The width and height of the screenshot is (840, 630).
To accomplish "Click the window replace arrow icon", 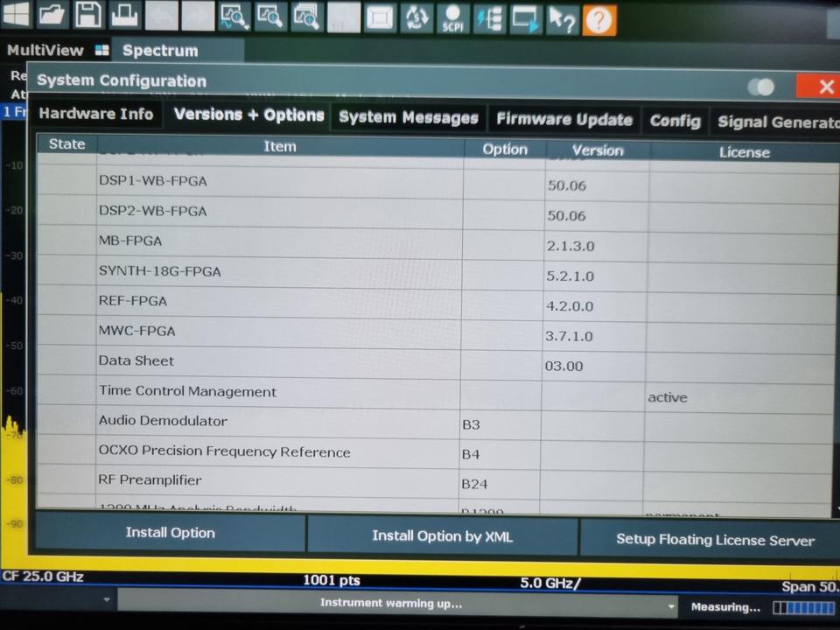I will click(526, 20).
